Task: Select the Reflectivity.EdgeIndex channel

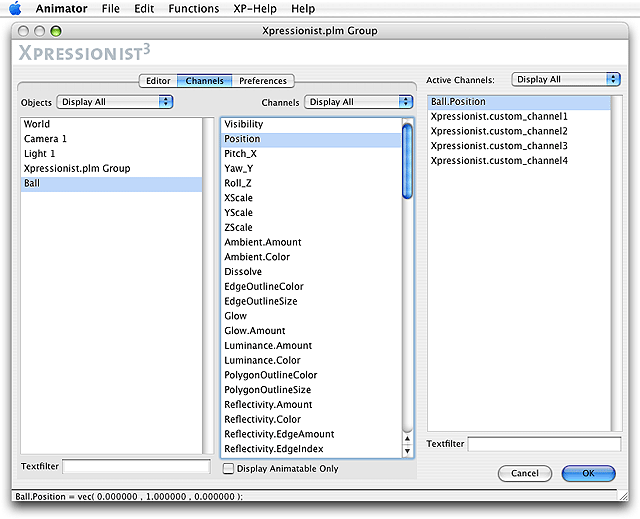Action: [x=311, y=449]
